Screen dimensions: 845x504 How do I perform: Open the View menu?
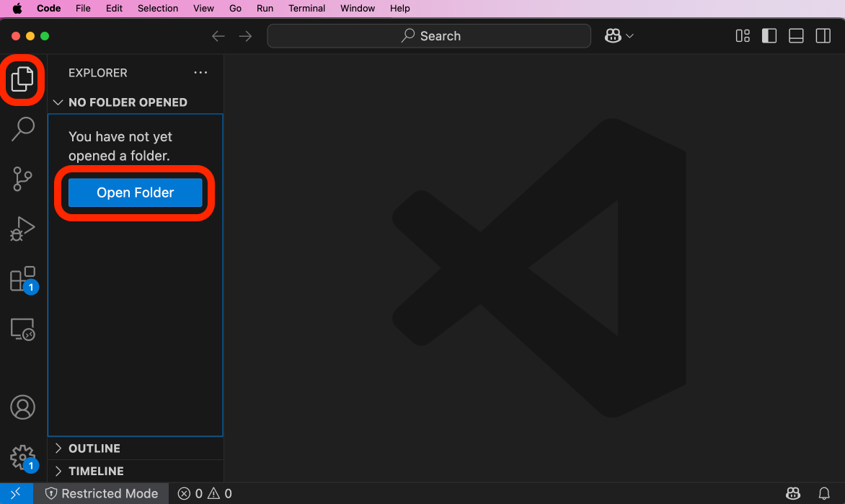(x=204, y=9)
